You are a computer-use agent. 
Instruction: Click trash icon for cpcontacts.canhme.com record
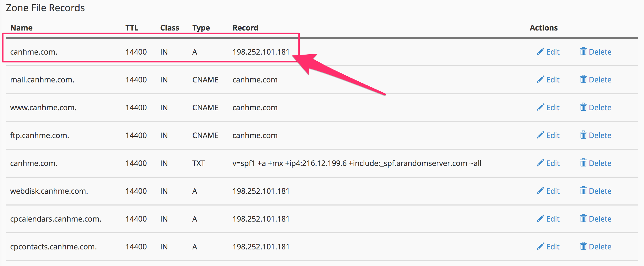[x=583, y=246]
